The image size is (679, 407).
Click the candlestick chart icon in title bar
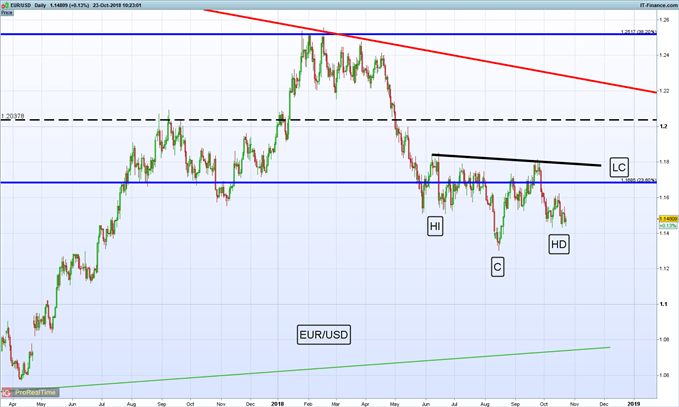(6, 5)
